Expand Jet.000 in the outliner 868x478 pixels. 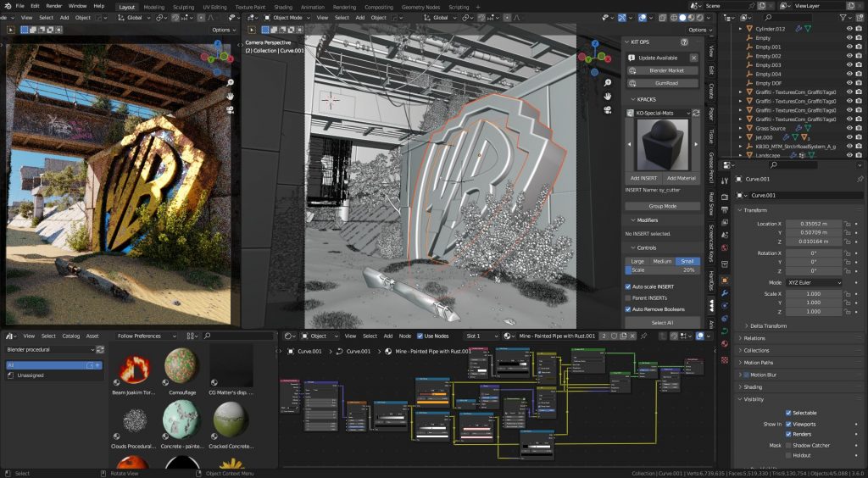(x=741, y=137)
